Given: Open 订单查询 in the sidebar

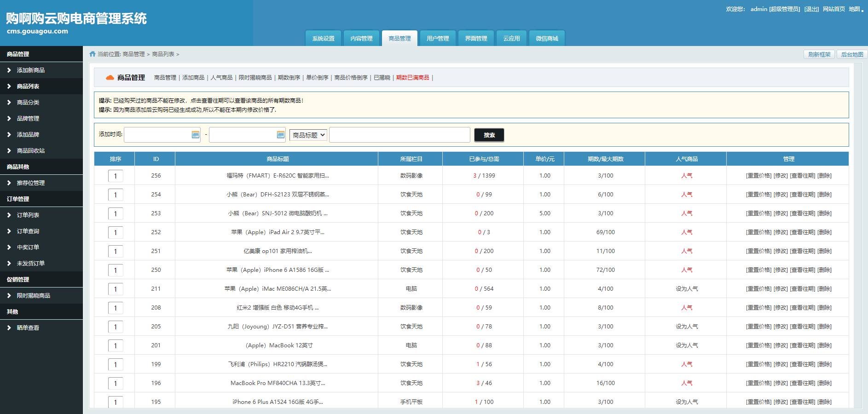Looking at the screenshot, I should [28, 231].
